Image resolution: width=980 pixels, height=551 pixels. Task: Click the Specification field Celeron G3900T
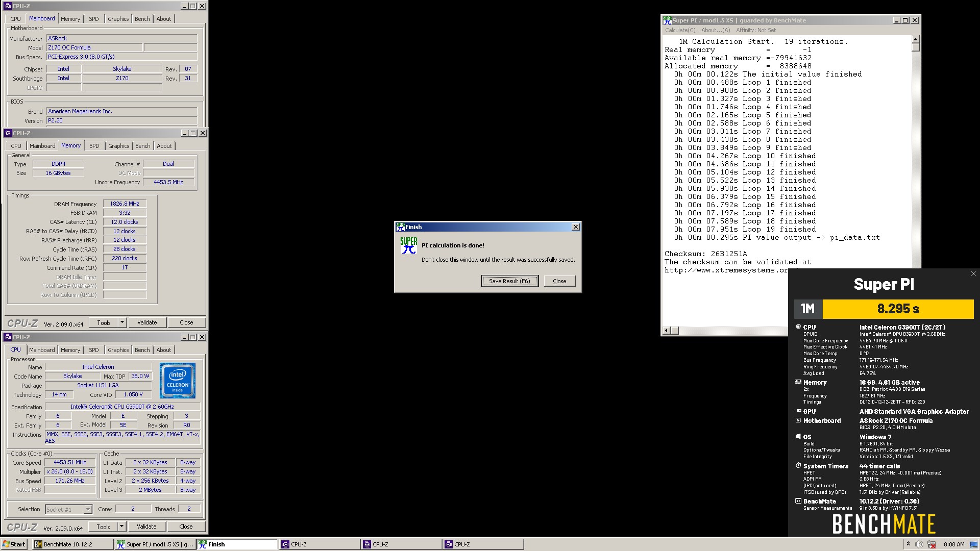[x=122, y=407]
